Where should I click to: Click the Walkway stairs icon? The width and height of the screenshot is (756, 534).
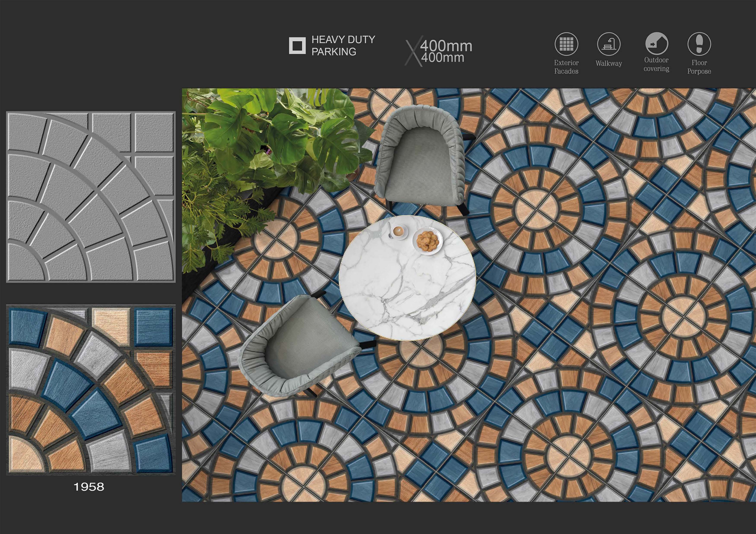click(609, 44)
